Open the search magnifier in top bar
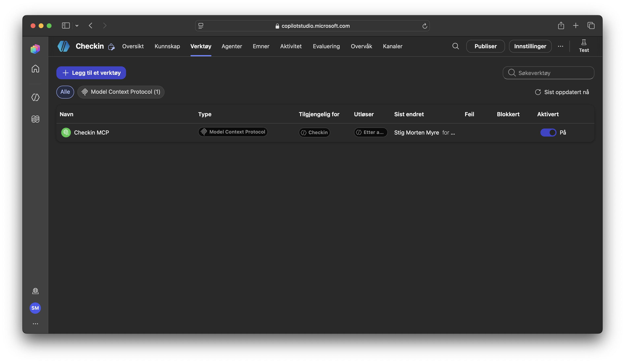 coord(456,46)
